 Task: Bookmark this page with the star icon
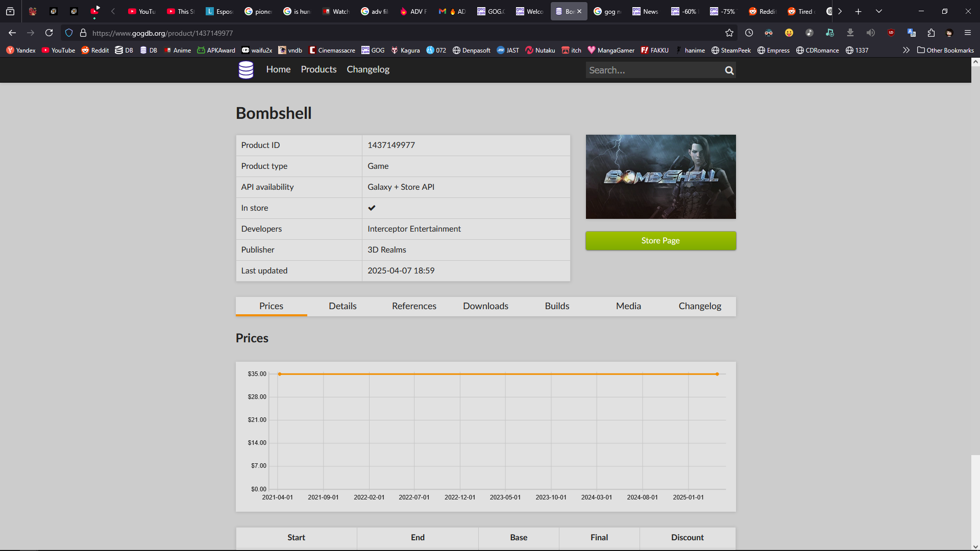(729, 33)
